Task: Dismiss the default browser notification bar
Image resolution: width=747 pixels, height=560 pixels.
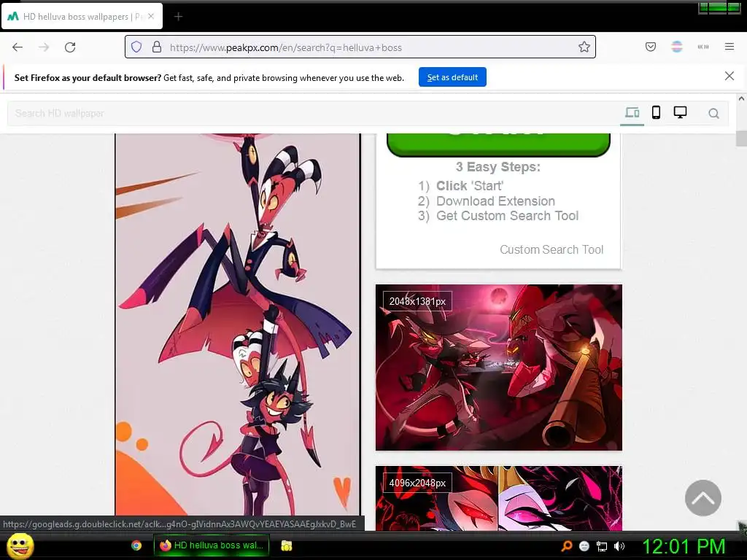Action: (729, 76)
